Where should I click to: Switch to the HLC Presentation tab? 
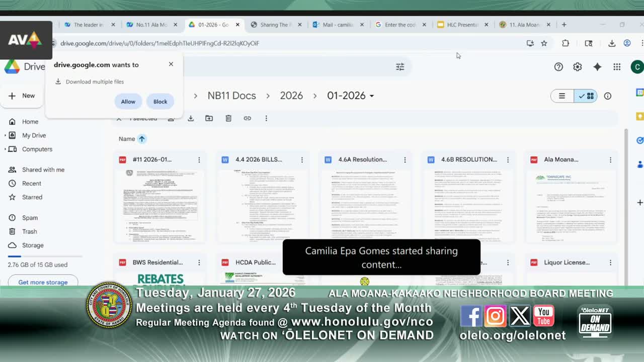[462, 25]
